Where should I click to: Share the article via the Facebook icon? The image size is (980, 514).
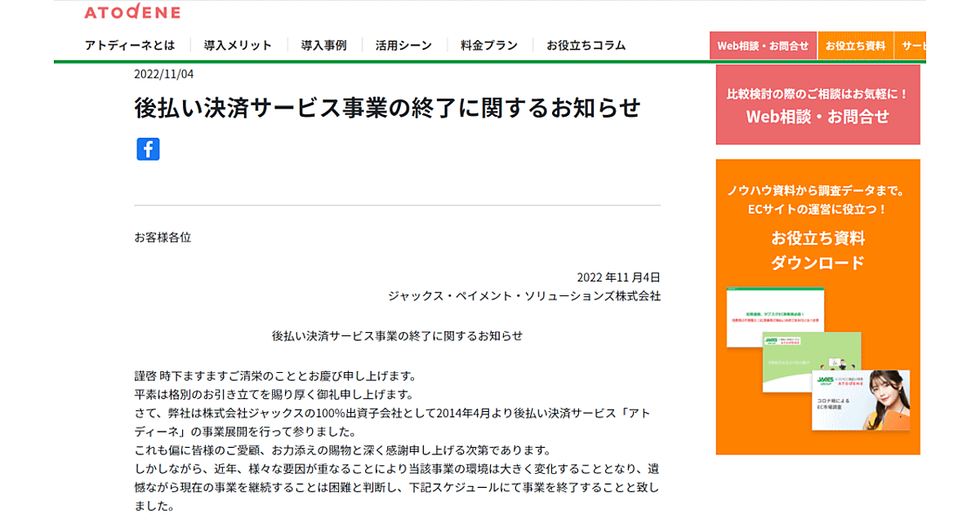tap(148, 149)
